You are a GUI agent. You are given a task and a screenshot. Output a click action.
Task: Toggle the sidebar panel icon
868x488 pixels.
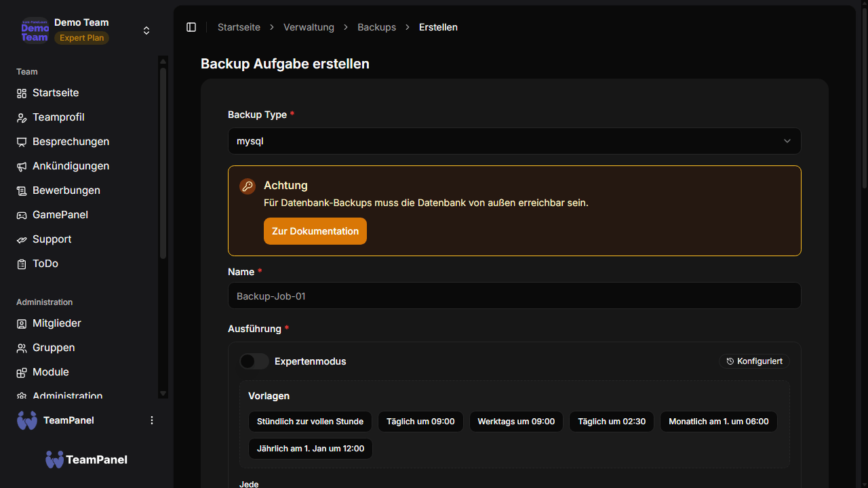(191, 27)
